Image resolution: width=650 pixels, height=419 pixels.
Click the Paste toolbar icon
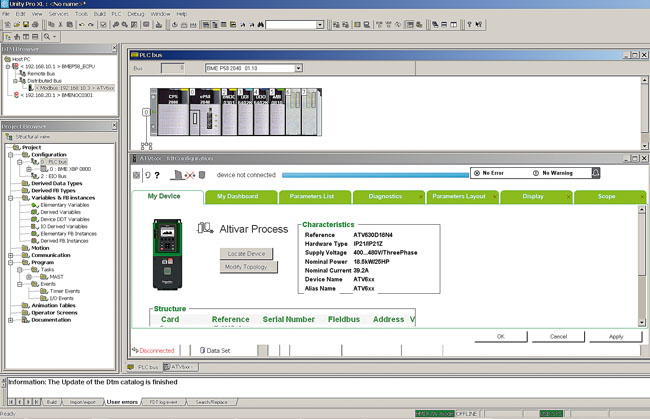(x=70, y=25)
